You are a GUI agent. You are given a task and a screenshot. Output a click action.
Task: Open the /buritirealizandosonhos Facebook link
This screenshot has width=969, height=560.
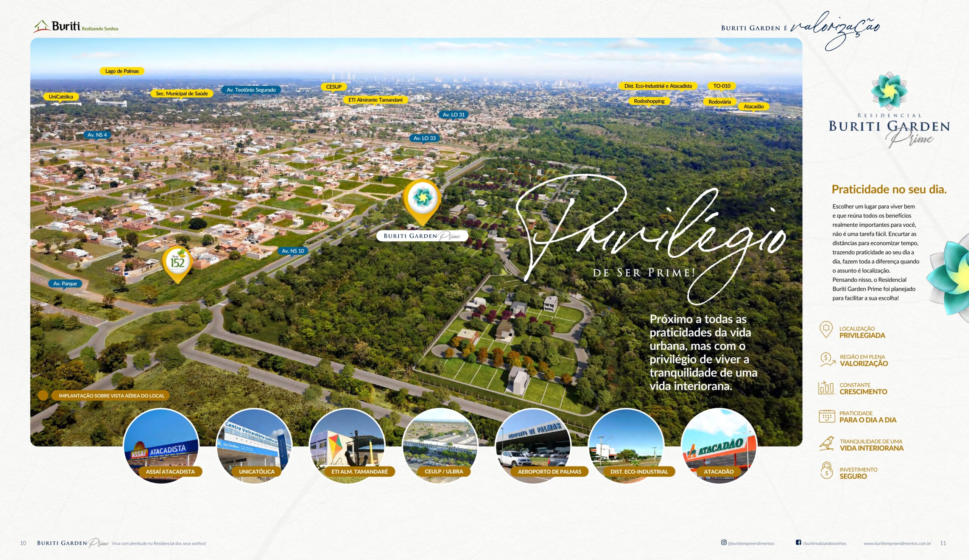point(824,543)
